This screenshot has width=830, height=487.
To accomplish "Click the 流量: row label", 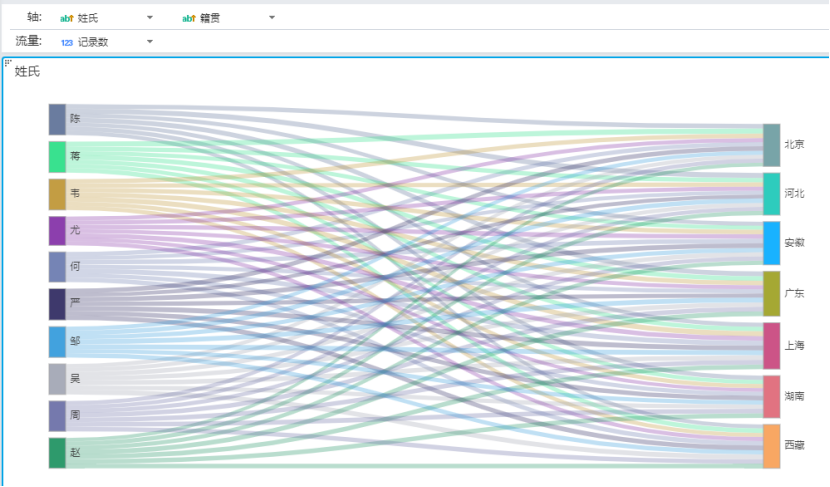I will point(29,41).
